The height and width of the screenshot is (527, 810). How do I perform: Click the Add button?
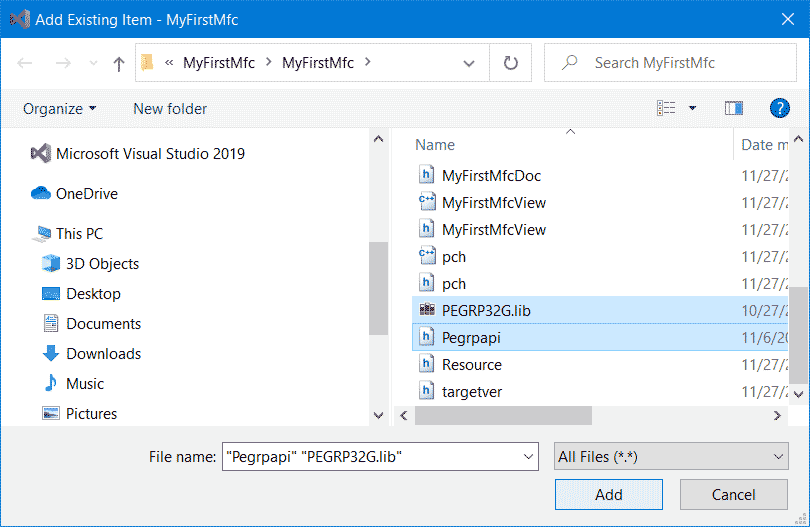(x=609, y=494)
